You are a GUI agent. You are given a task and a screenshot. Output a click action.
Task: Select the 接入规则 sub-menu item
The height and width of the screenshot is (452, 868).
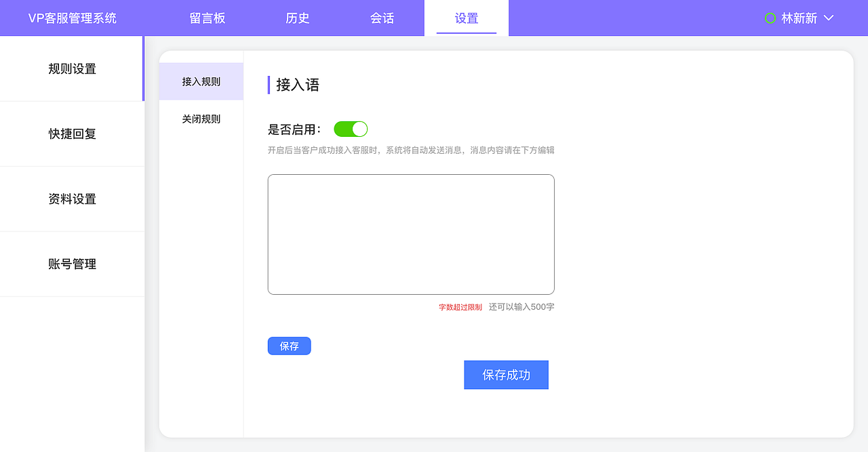[201, 81]
